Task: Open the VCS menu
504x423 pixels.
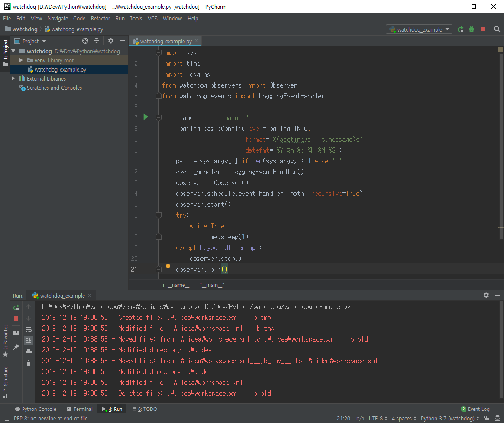Action: tap(152, 18)
